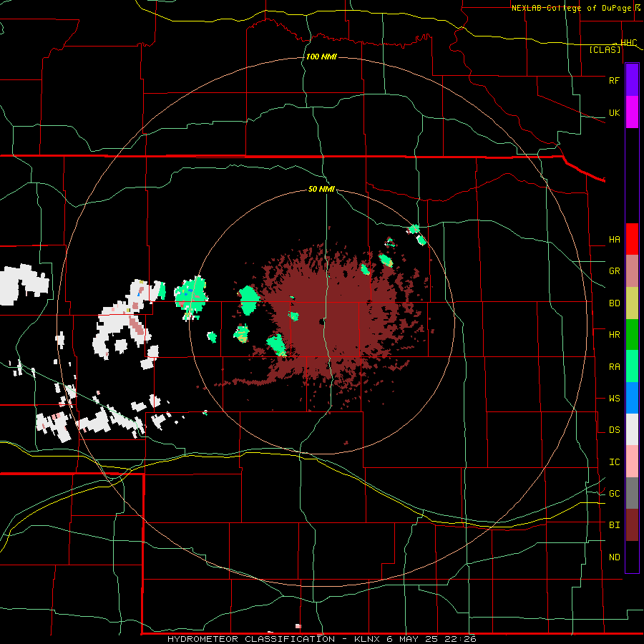Click the DS white legend swatch
Image resolution: width=644 pixels, height=644 pixels.
[x=632, y=429]
